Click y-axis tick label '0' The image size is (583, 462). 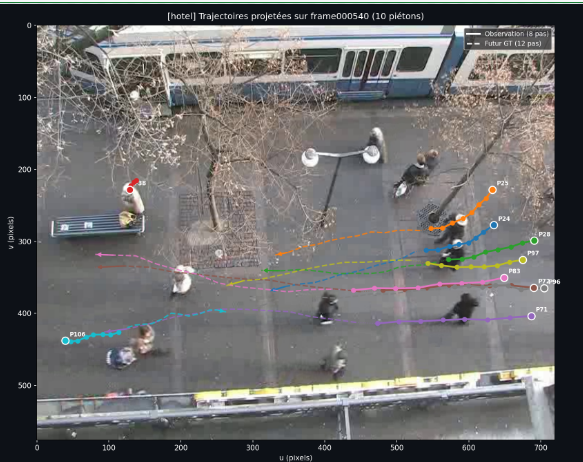tap(29, 25)
